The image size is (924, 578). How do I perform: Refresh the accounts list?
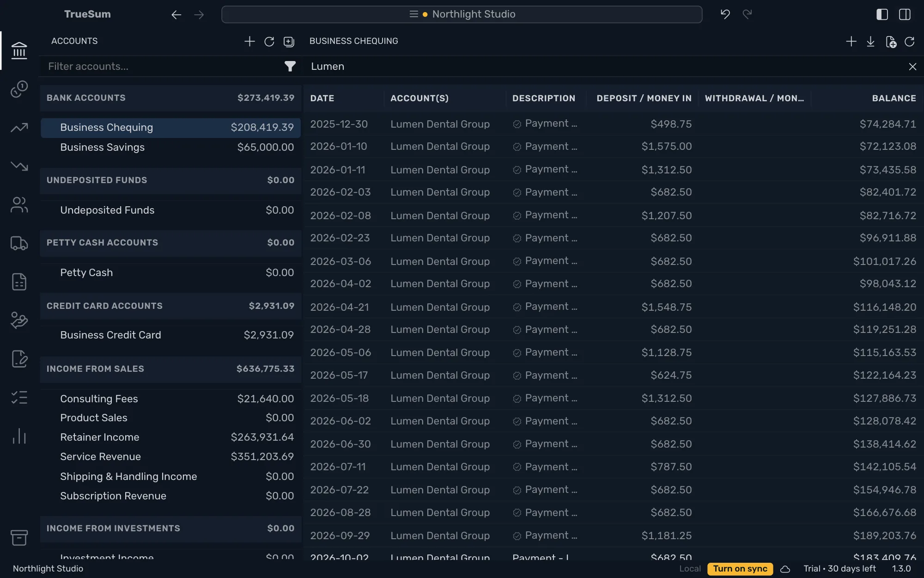pos(269,42)
